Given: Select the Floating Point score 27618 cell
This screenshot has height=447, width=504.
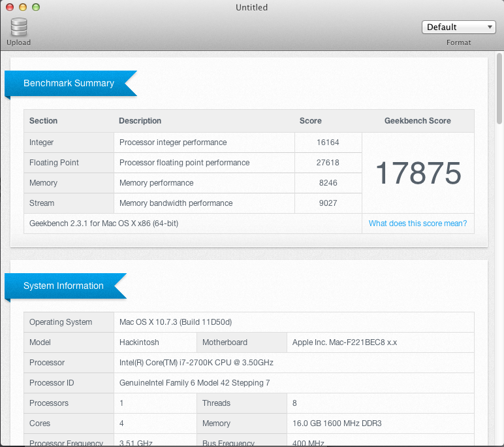Looking at the screenshot, I should tap(328, 163).
